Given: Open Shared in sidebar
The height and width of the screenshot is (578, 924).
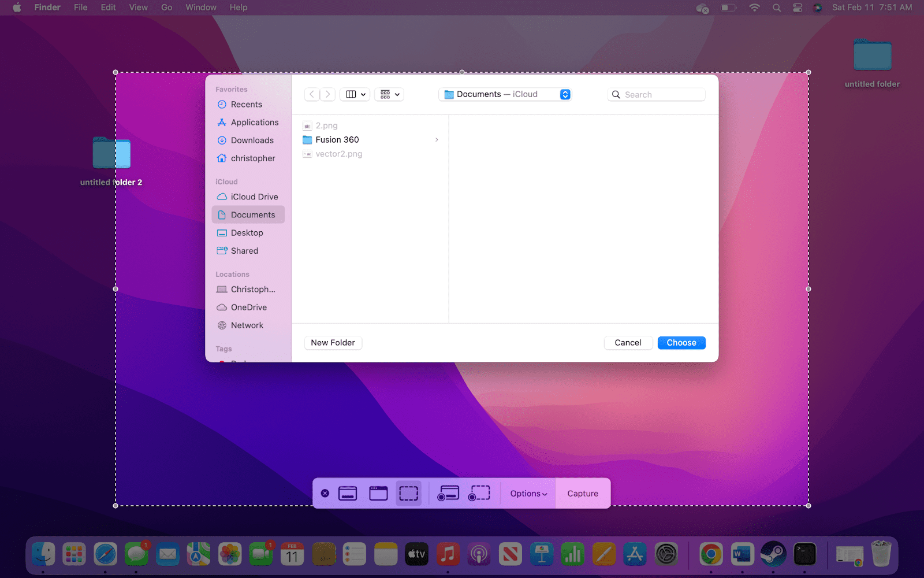Looking at the screenshot, I should coord(248,251).
